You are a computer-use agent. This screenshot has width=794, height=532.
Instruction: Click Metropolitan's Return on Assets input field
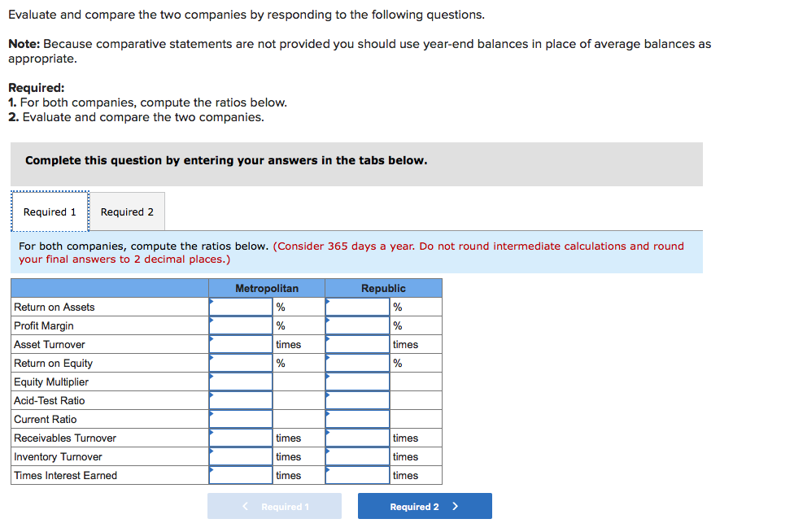240,307
